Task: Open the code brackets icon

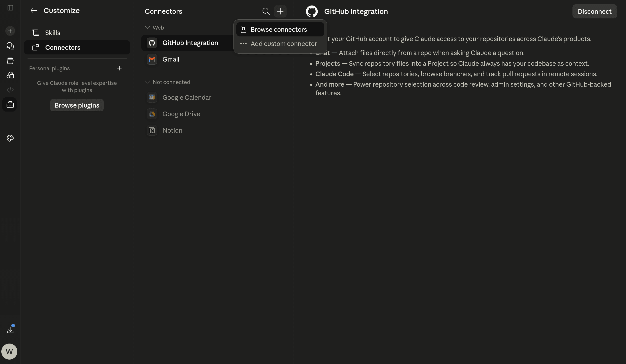Action: pyautogui.click(x=10, y=90)
